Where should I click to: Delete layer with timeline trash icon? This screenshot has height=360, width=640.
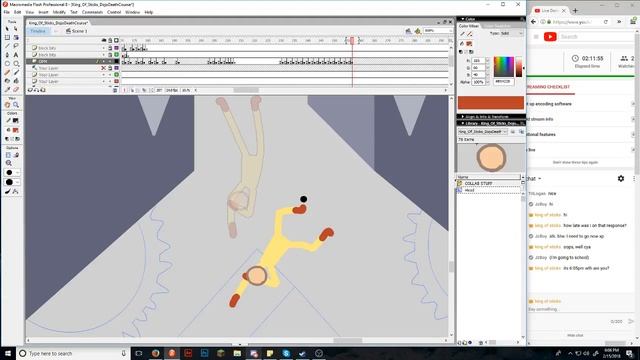115,90
